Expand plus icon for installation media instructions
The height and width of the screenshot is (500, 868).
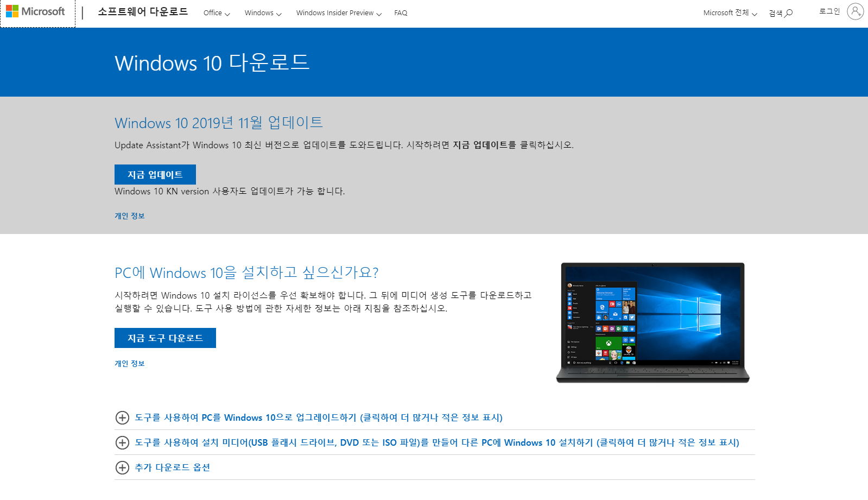pos(122,442)
